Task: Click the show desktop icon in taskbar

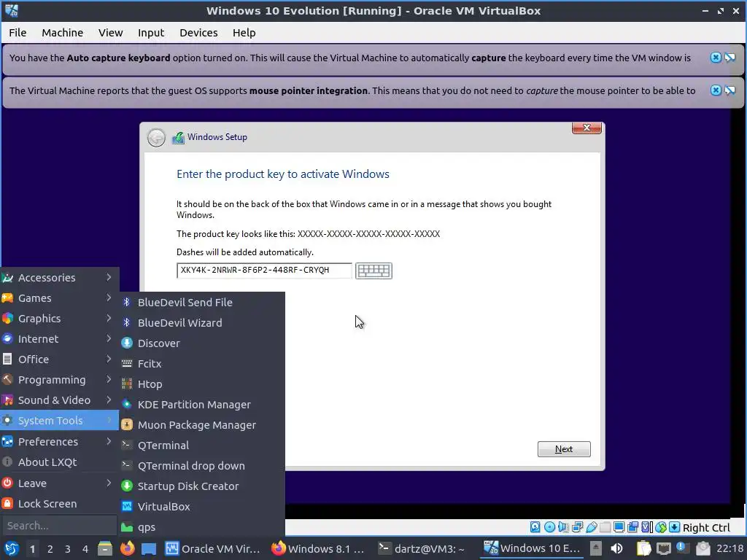Action: [149, 548]
